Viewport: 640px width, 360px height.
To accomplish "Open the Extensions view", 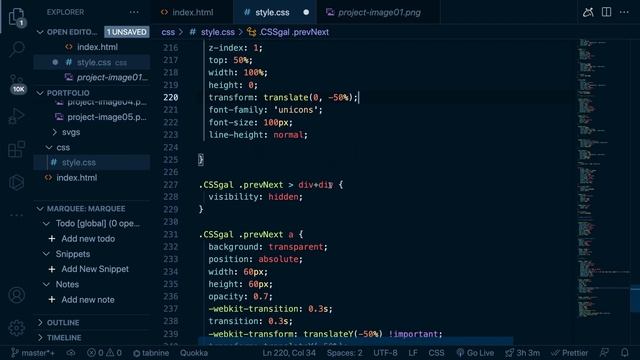I will point(16,149).
